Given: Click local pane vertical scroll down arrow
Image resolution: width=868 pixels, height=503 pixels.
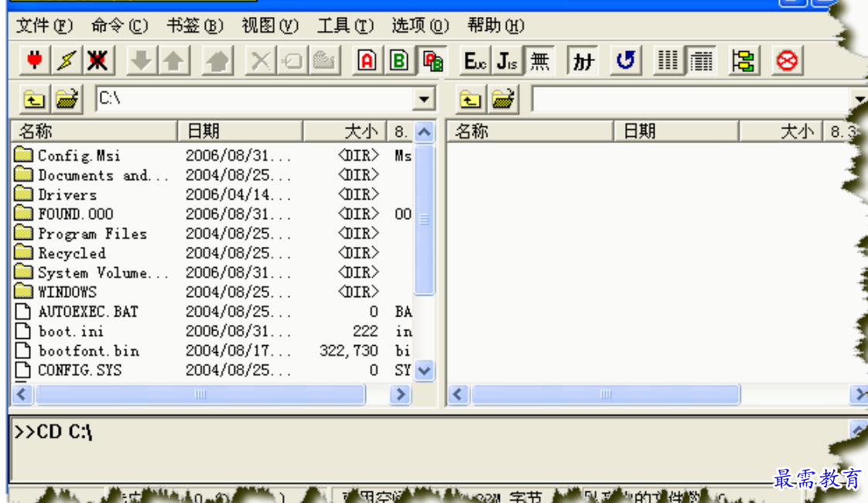Looking at the screenshot, I should coord(424,370).
